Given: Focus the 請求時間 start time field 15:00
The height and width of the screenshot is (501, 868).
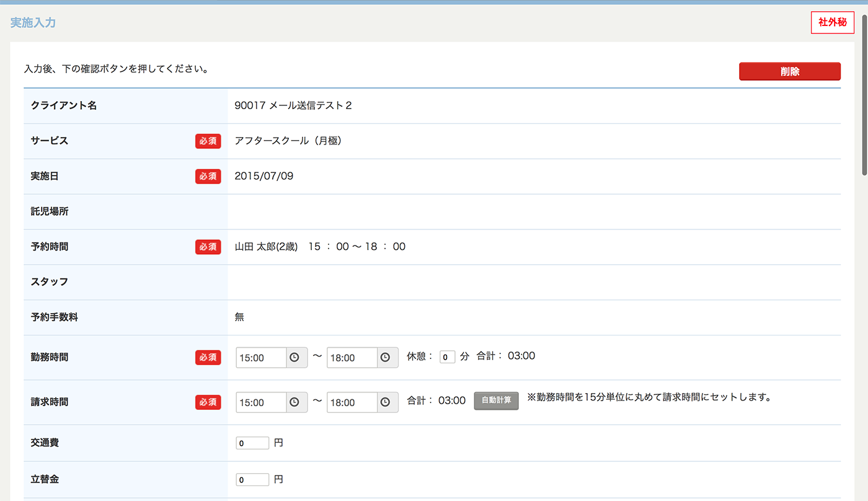Looking at the screenshot, I should 261,402.
